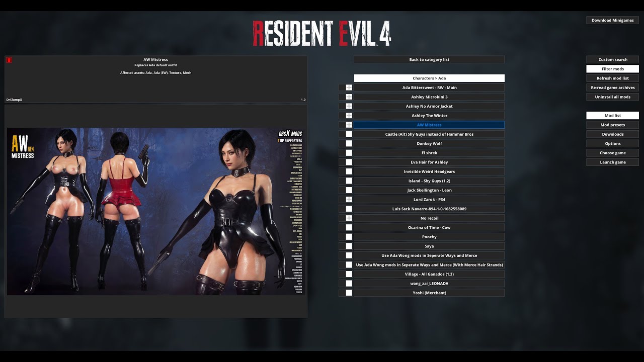Toggle Island - Shy Guys (1.2) switch

tap(349, 181)
